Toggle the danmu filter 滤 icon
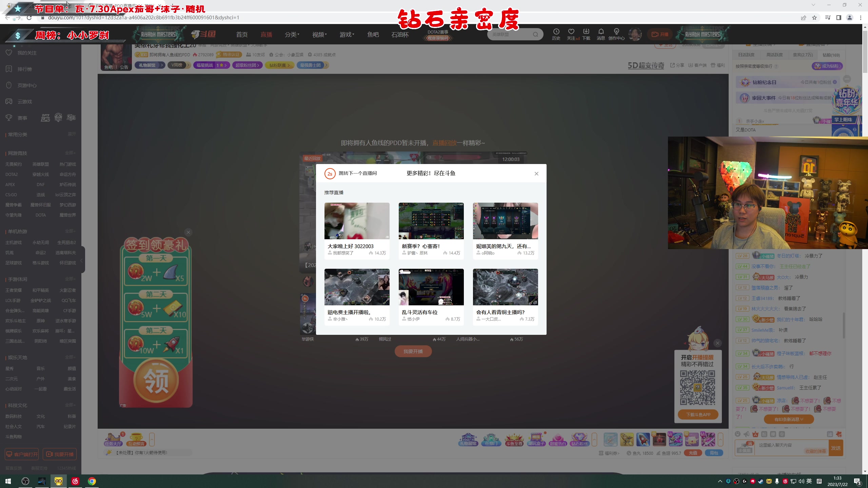 click(x=830, y=434)
